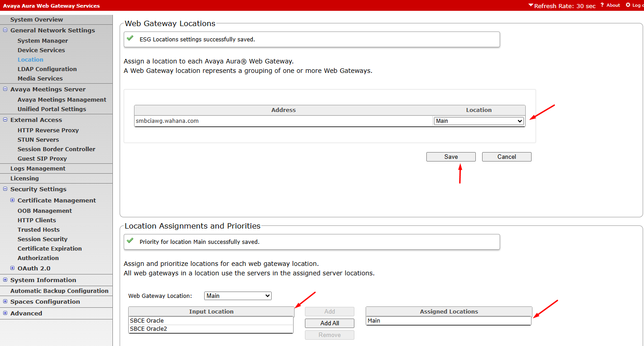
Task: Expand Spaces Configuration plus icon
Action: pyautogui.click(x=5, y=301)
